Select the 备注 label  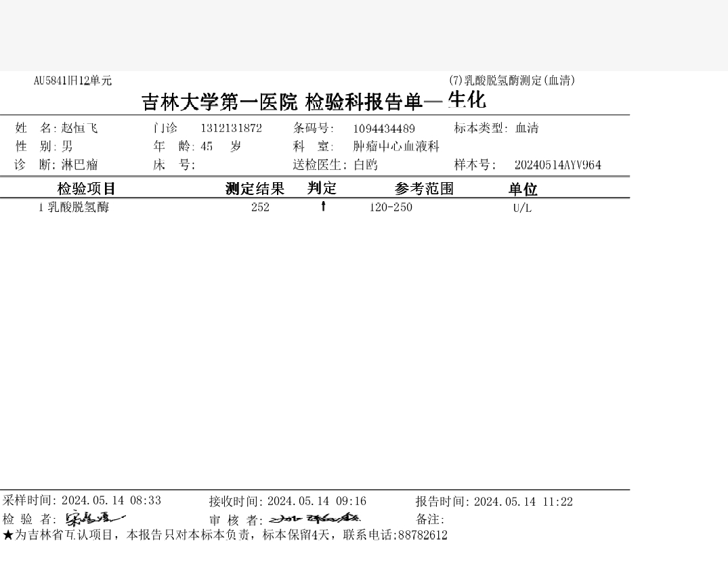(x=430, y=519)
